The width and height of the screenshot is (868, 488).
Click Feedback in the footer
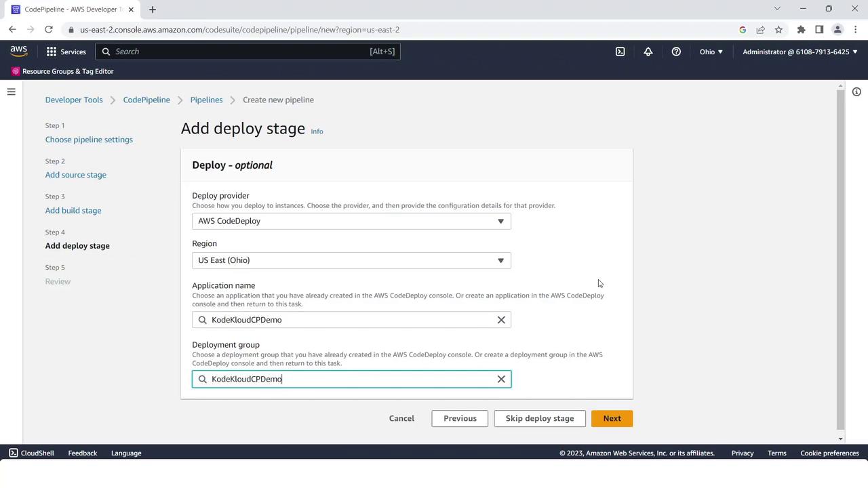(x=83, y=453)
